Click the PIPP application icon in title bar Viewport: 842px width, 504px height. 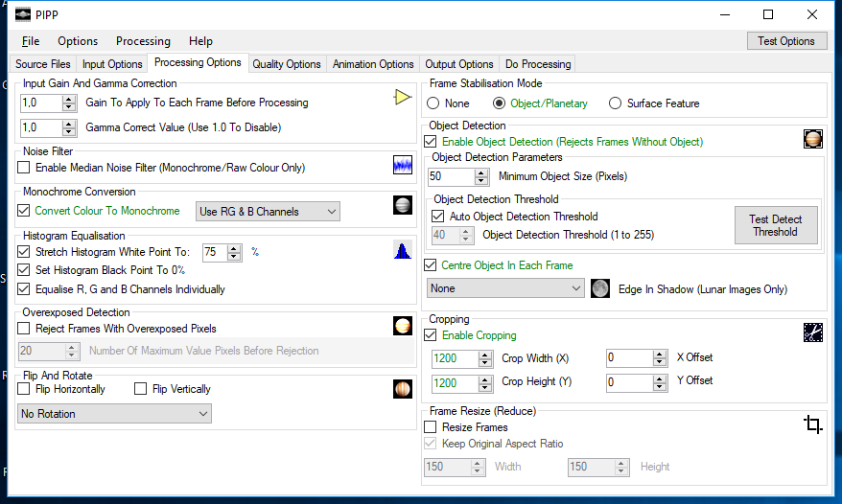coord(23,14)
